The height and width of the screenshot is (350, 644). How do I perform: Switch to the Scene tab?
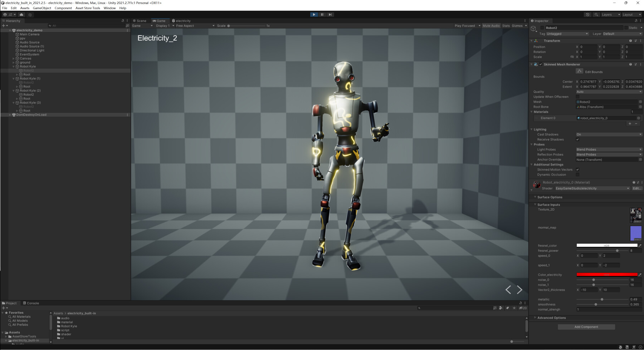(x=140, y=21)
